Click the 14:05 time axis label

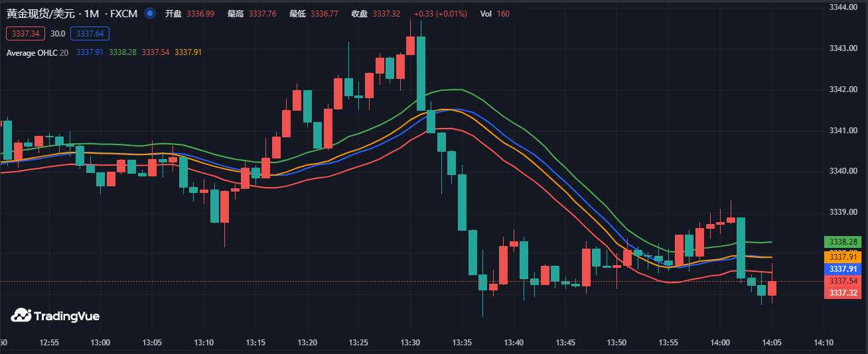point(771,343)
